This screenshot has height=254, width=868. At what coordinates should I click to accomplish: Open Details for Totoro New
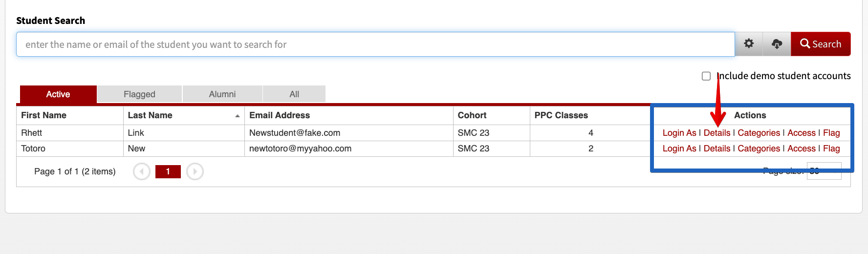[717, 148]
